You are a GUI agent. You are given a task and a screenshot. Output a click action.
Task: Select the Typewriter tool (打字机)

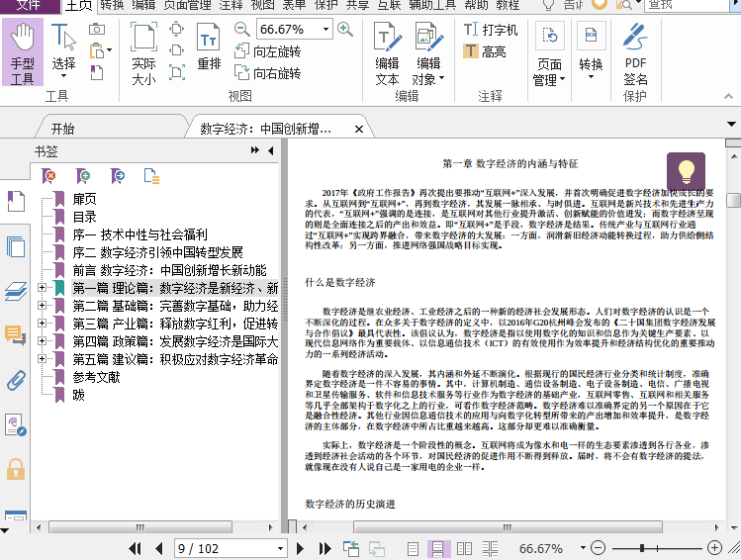coord(491,30)
